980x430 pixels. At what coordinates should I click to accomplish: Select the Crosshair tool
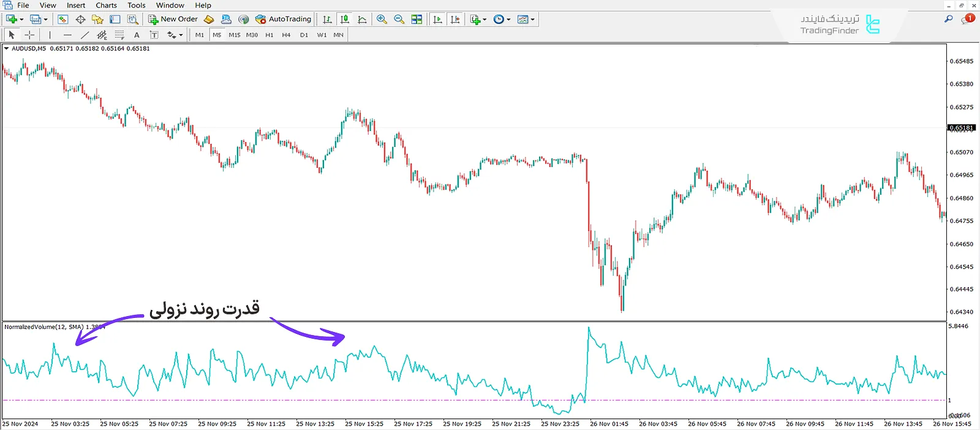pyautogui.click(x=29, y=35)
